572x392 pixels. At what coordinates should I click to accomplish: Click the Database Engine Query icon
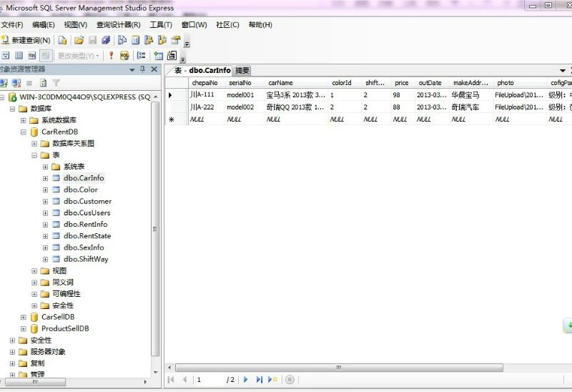point(63,40)
